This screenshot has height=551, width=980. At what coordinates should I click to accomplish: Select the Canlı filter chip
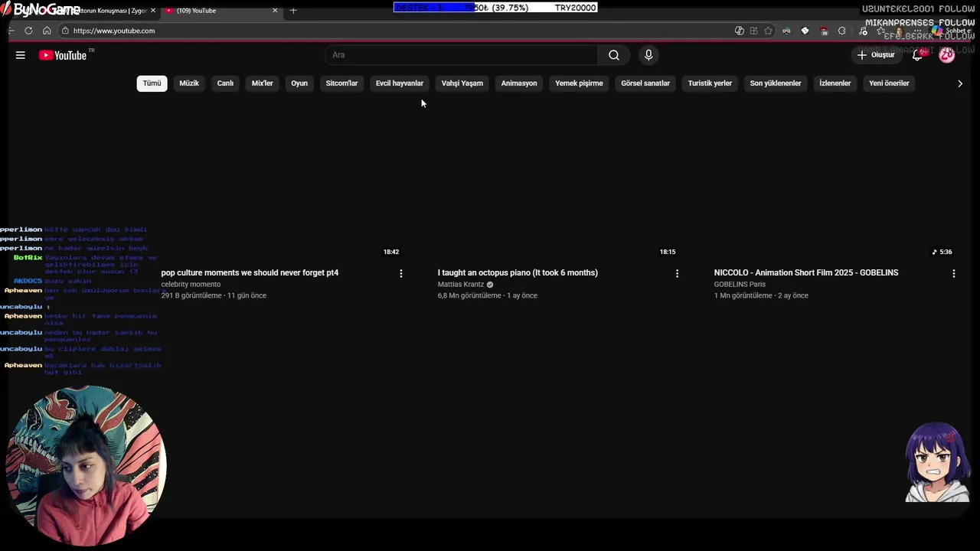tap(225, 83)
